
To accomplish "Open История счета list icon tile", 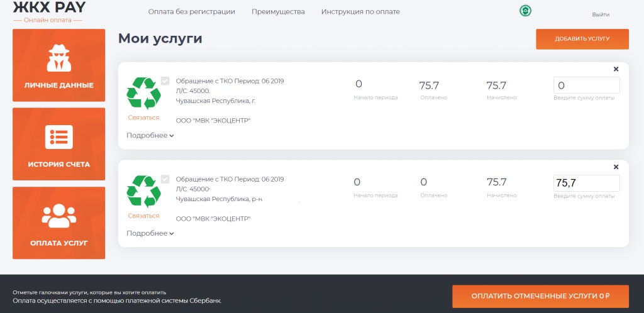I will coord(58,144).
